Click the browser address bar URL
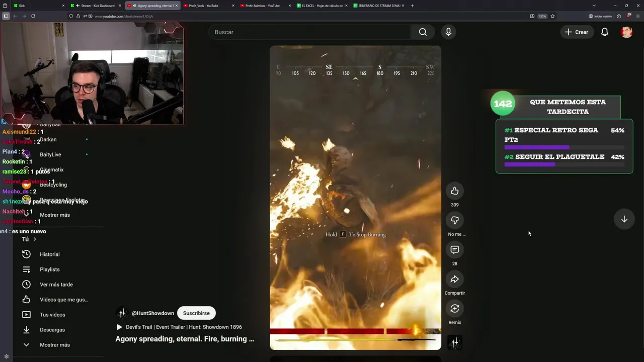The height and width of the screenshot is (362, 644). pyautogui.click(x=124, y=16)
